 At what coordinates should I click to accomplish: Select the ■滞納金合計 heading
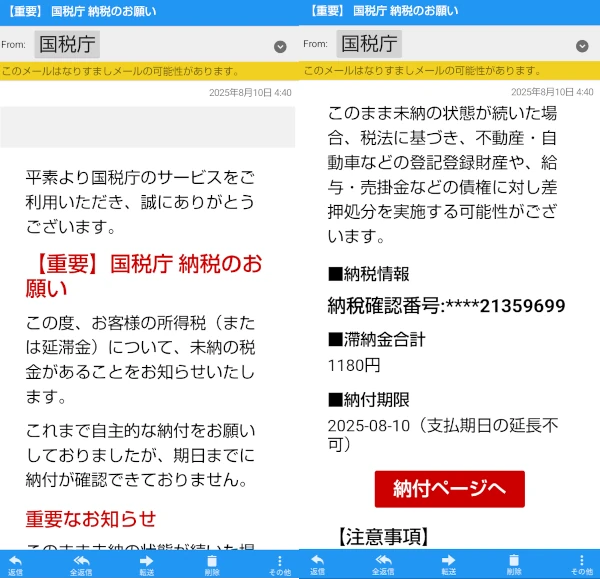point(377,339)
